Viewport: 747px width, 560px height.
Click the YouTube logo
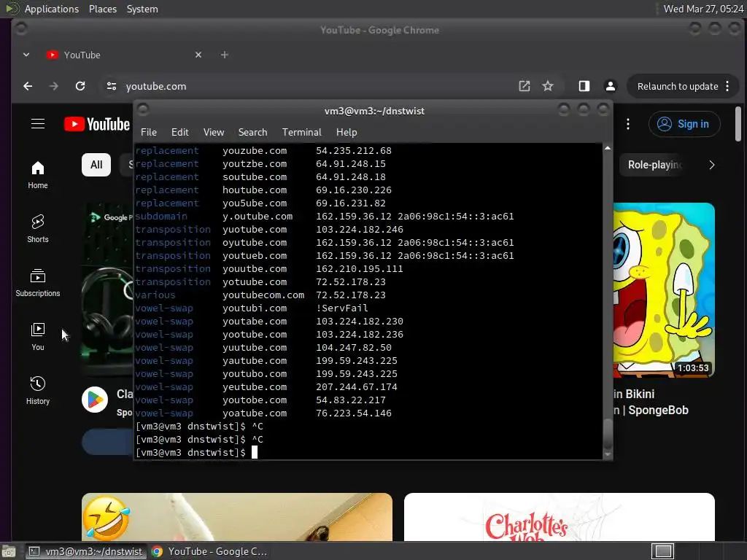click(x=97, y=124)
